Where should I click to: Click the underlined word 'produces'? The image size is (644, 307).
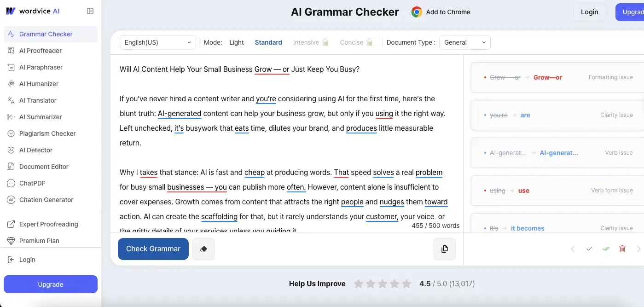pyautogui.click(x=361, y=128)
